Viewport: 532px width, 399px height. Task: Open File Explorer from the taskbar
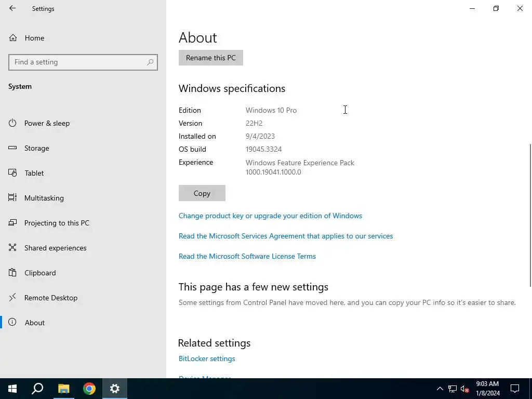(x=63, y=389)
